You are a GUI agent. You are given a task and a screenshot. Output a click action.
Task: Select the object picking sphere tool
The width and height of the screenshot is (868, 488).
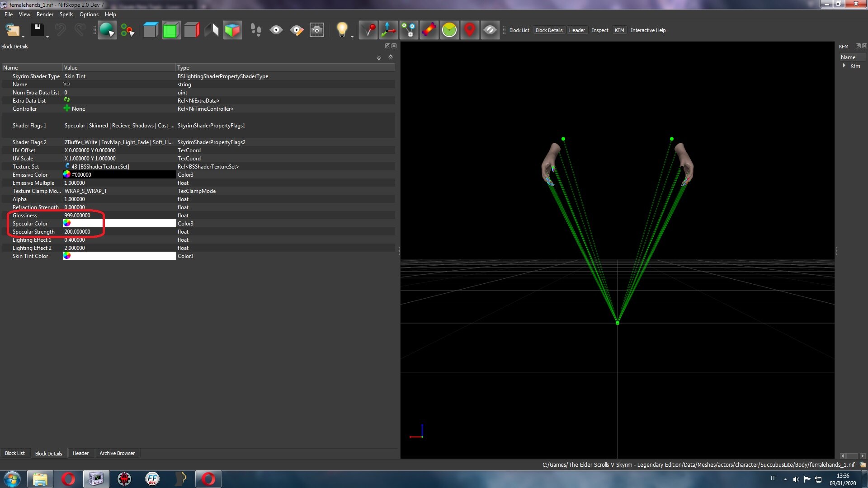107,30
